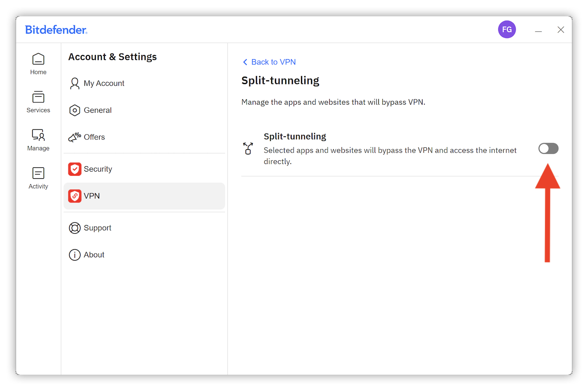The image size is (588, 391).
Task: Click the Back to VPN link text
Action: [274, 62]
